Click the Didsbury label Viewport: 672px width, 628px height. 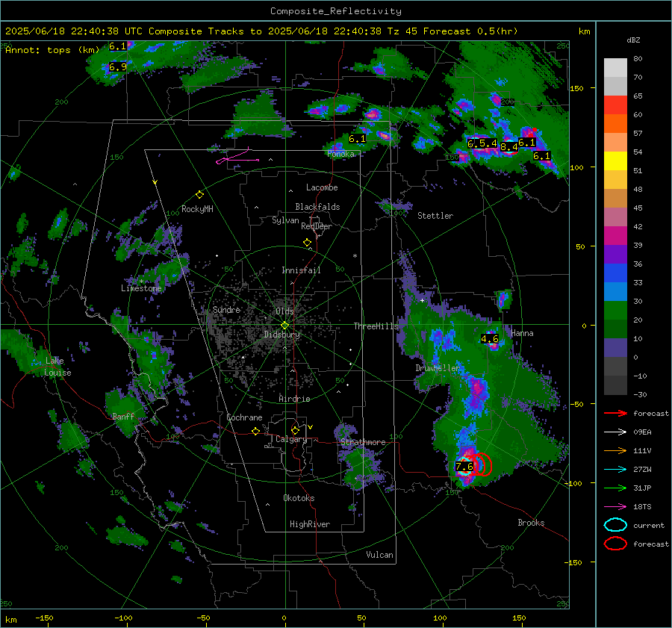[x=281, y=335]
